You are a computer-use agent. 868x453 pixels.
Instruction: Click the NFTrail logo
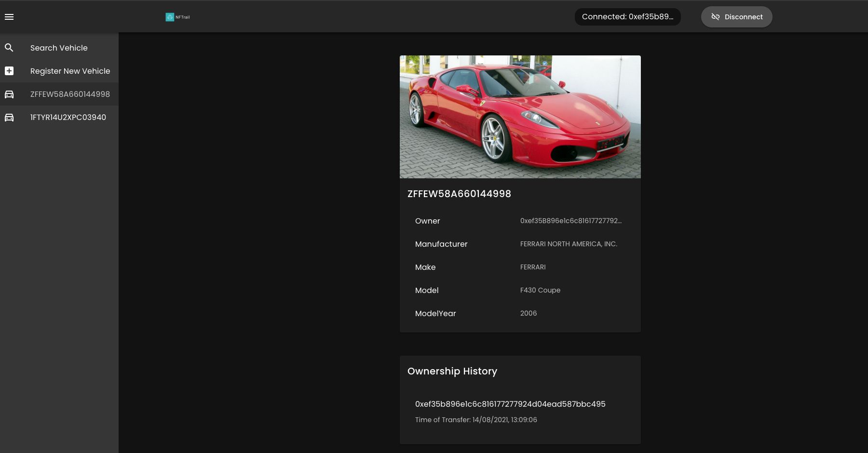pos(177,17)
